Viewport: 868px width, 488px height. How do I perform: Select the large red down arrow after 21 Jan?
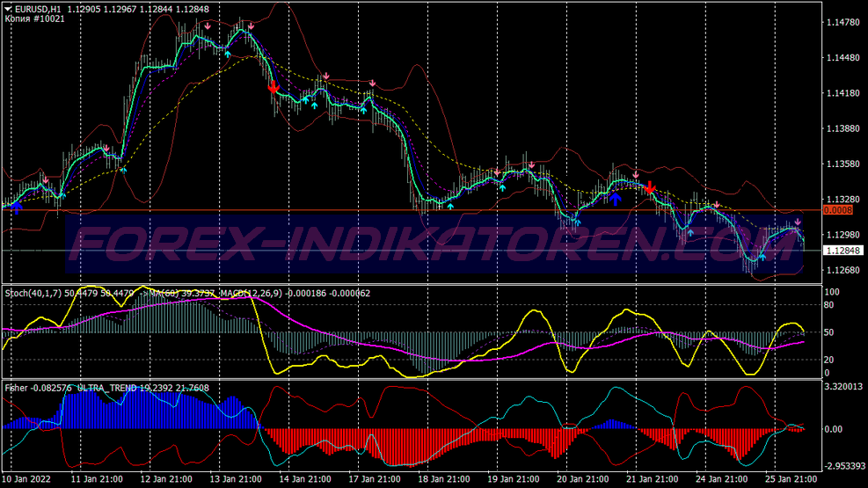pyautogui.click(x=650, y=187)
